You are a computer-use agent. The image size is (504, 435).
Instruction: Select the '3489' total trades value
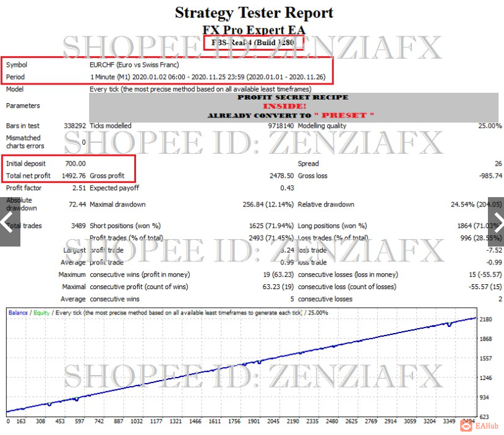tap(79, 226)
